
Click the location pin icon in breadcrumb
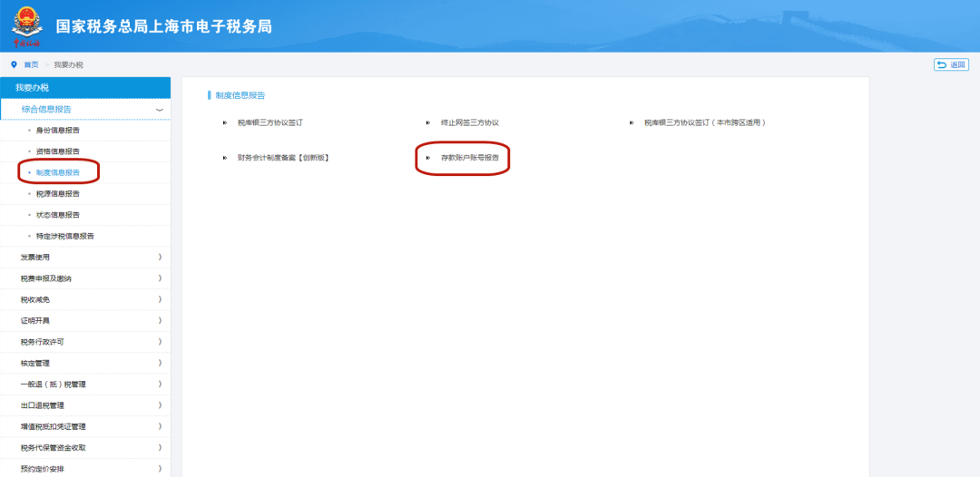click(x=14, y=64)
